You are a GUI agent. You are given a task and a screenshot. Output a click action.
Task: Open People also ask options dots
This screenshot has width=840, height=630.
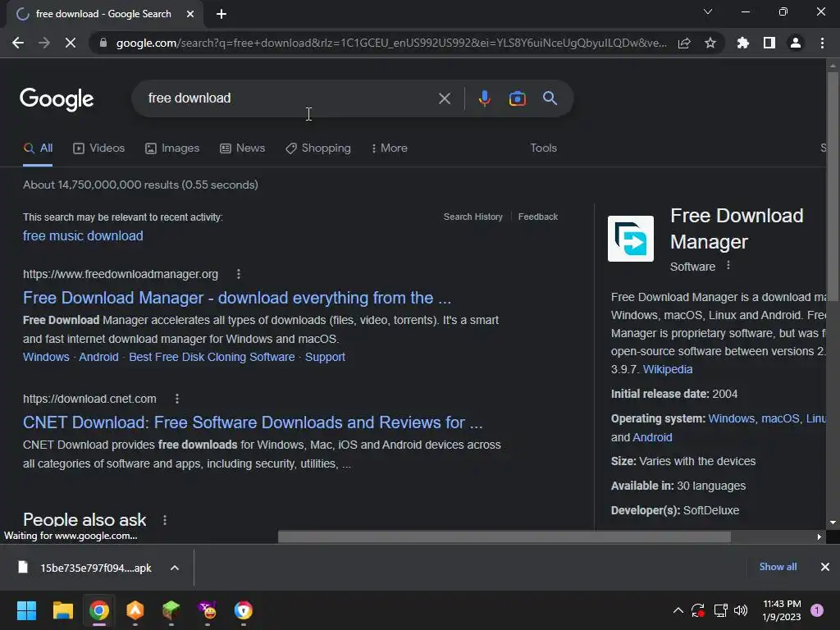[x=164, y=520]
